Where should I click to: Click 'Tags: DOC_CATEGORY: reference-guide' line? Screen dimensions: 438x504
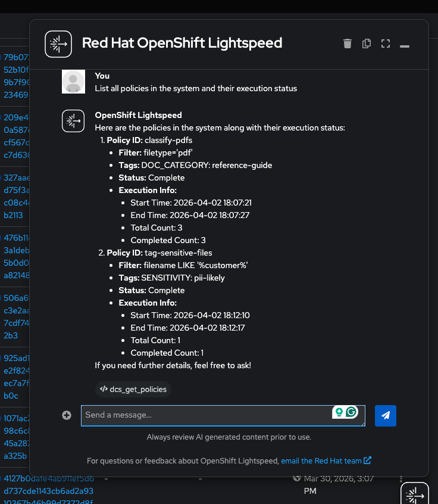195,165
